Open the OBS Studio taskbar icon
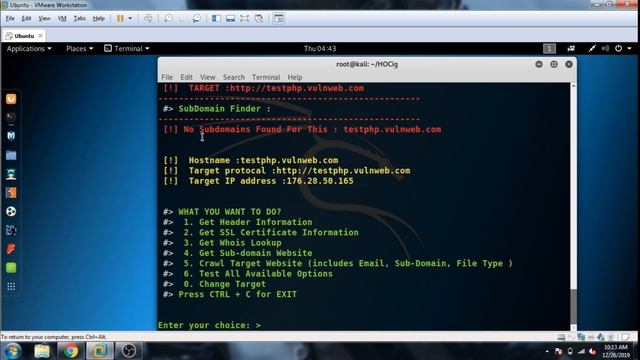This screenshot has height=360, width=640. click(x=129, y=351)
